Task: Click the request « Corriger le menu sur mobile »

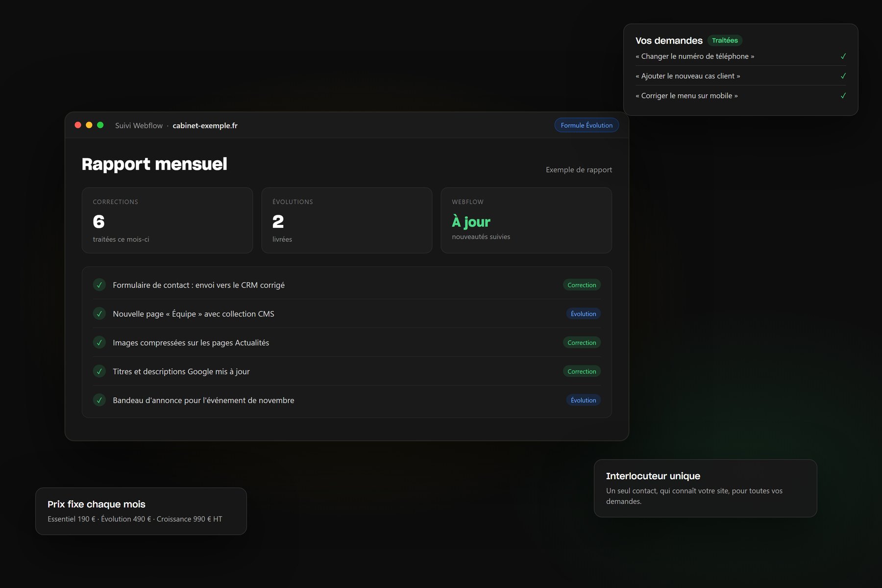Action: pos(686,96)
